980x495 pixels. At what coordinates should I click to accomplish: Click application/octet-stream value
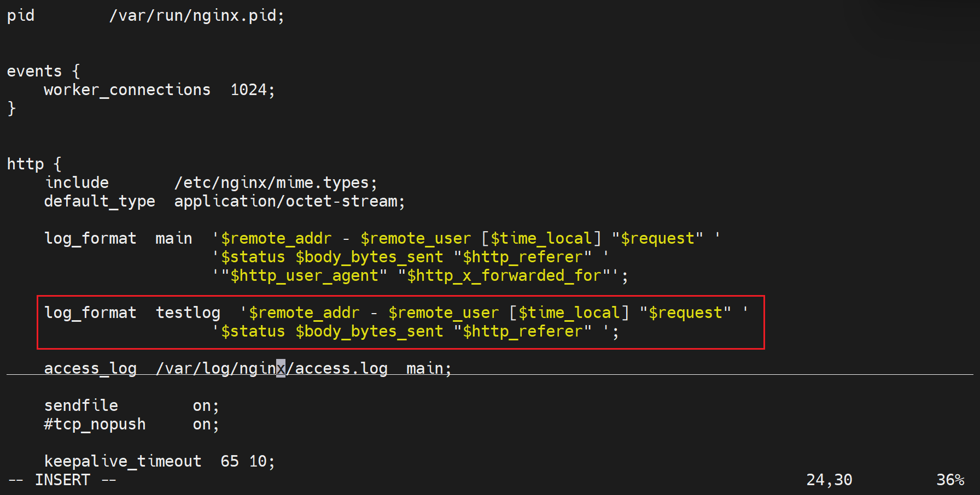click(289, 201)
